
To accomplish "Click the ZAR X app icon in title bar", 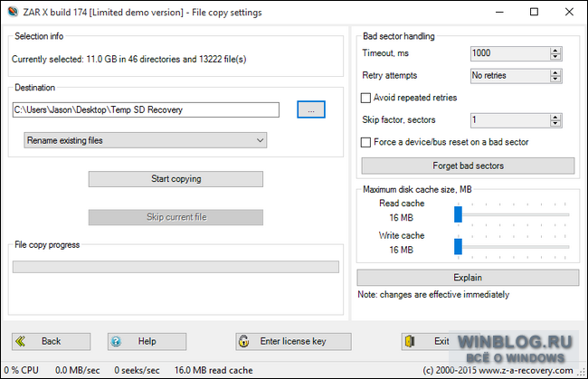I will 13,12.
